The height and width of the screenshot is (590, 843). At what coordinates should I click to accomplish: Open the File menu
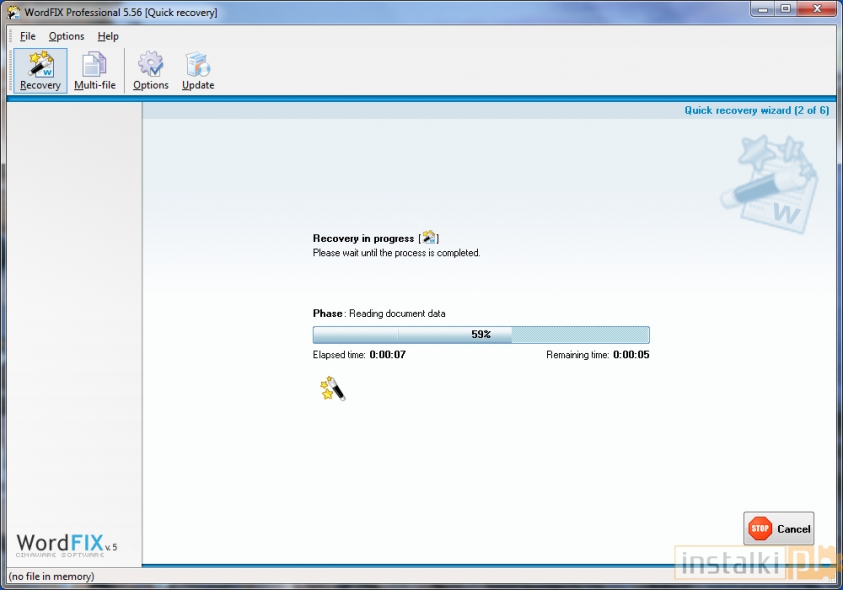(28, 36)
